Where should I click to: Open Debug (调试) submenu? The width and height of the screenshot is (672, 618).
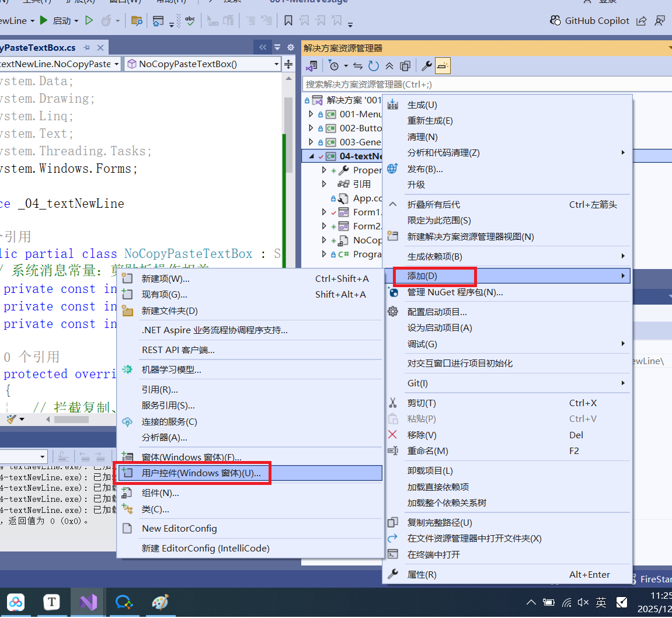507,344
